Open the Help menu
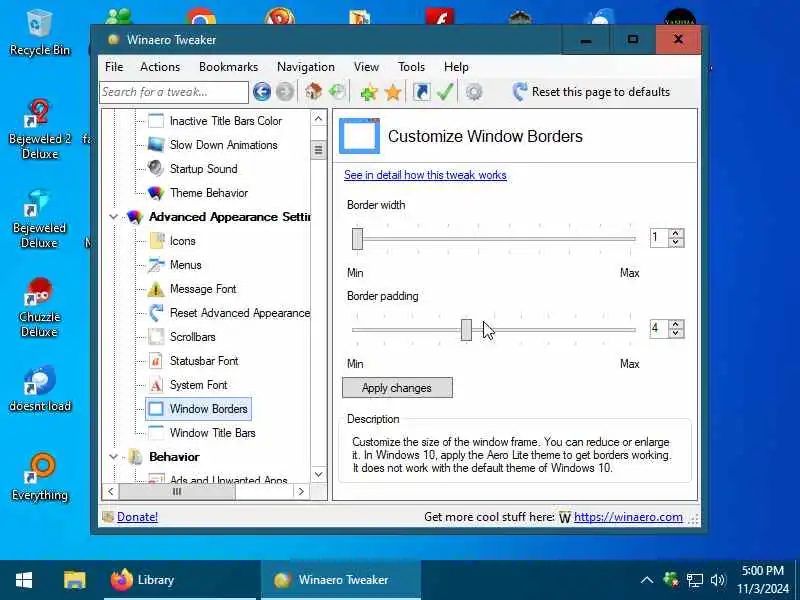The width and height of the screenshot is (800, 600). (456, 67)
